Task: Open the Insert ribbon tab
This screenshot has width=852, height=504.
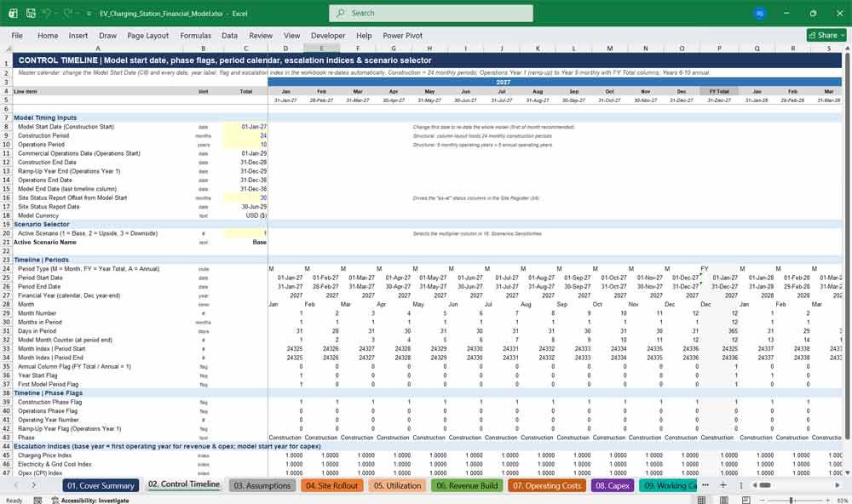Action: pyautogui.click(x=78, y=35)
